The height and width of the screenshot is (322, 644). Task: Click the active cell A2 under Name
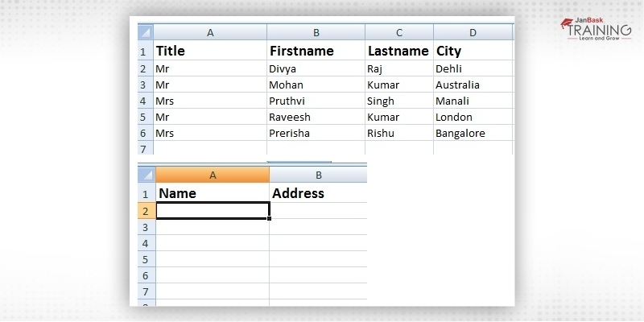click(x=213, y=211)
